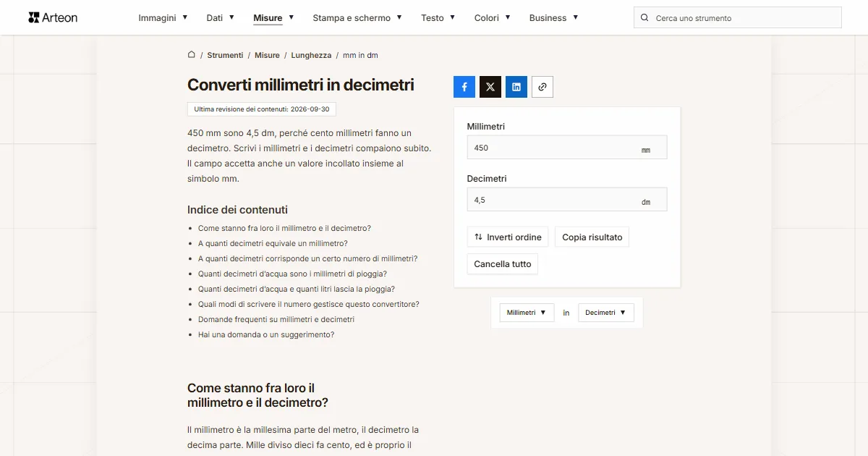This screenshot has width=868, height=456.
Task: Jump to 'Quanti decimetri d'acqua e quanti litri'
Action: pyautogui.click(x=297, y=289)
